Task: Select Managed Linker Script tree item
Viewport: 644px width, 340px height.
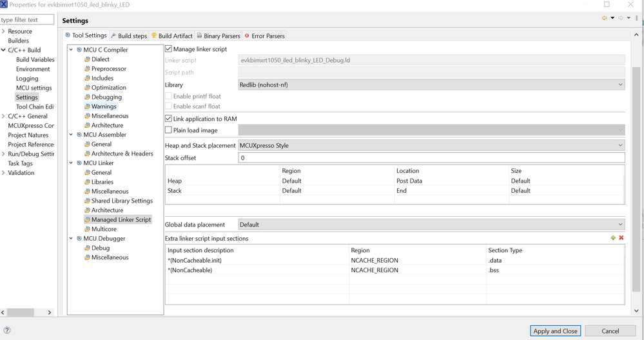Action: click(x=121, y=219)
